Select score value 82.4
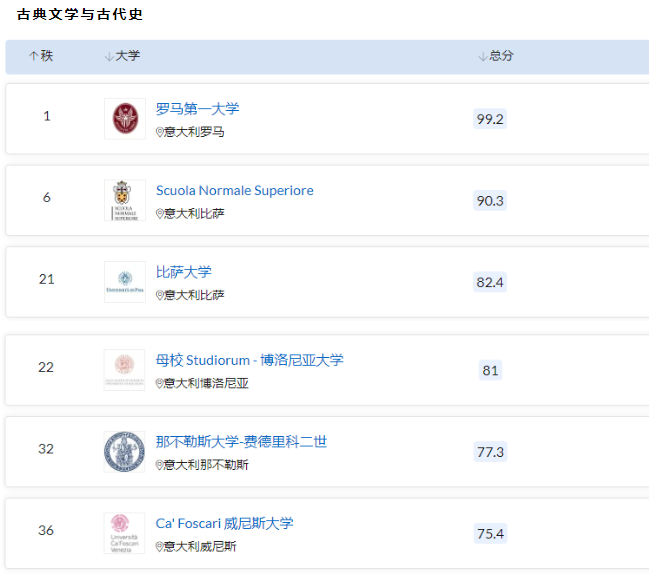 click(x=490, y=282)
